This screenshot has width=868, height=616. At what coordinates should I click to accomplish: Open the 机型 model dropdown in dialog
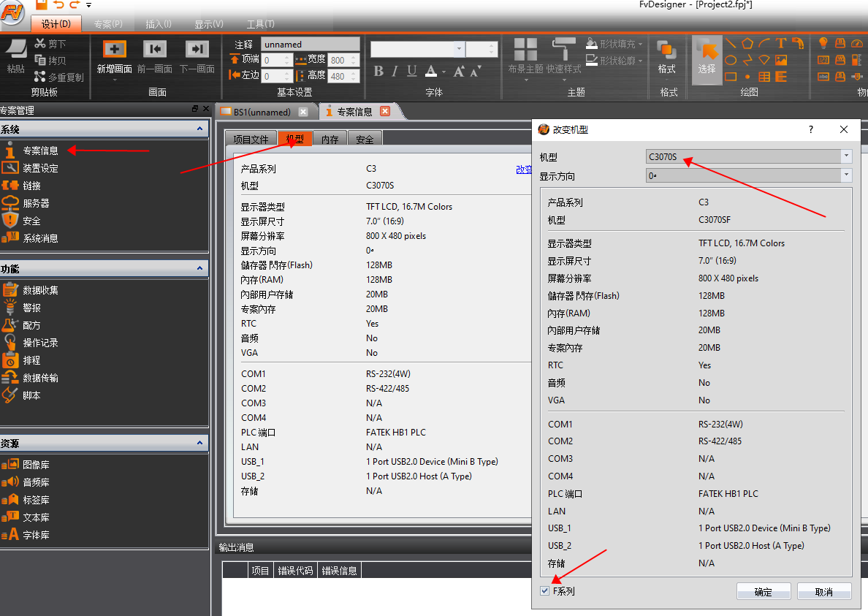pos(846,156)
